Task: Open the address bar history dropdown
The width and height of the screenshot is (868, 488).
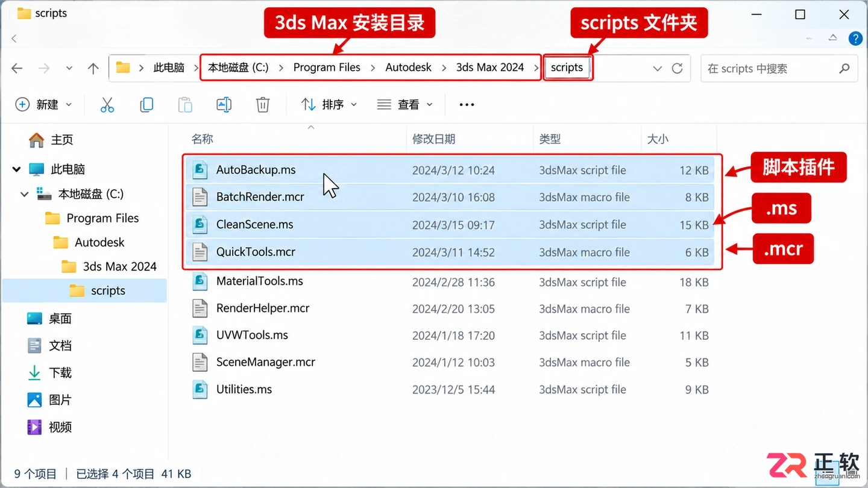Action: click(x=657, y=68)
